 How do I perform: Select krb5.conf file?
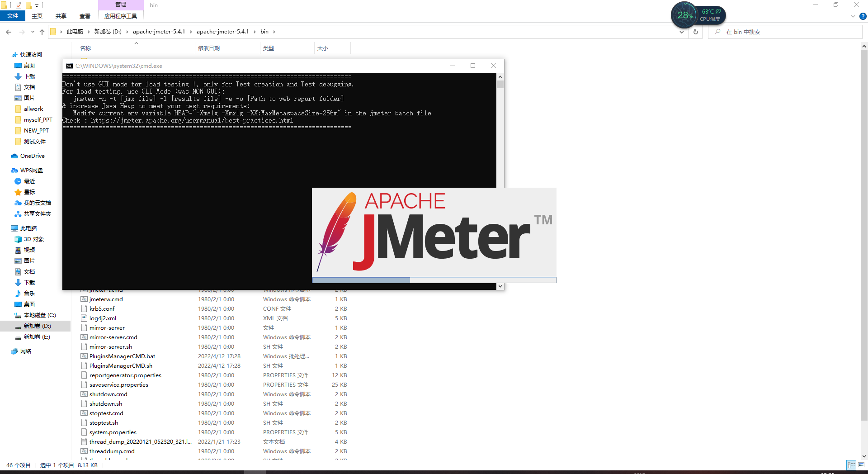102,309
